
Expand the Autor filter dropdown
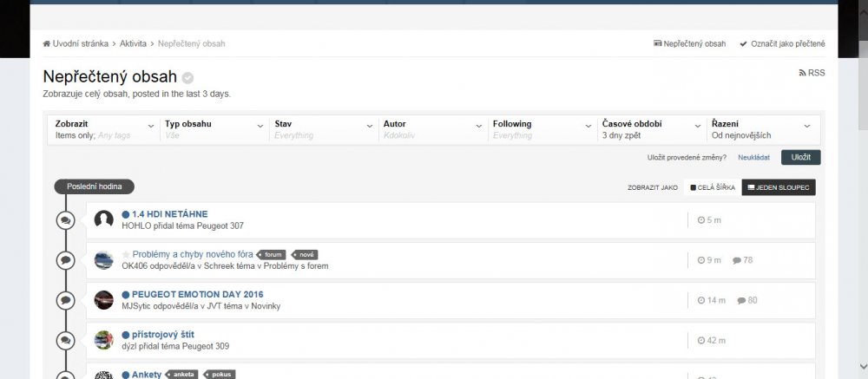click(x=431, y=129)
